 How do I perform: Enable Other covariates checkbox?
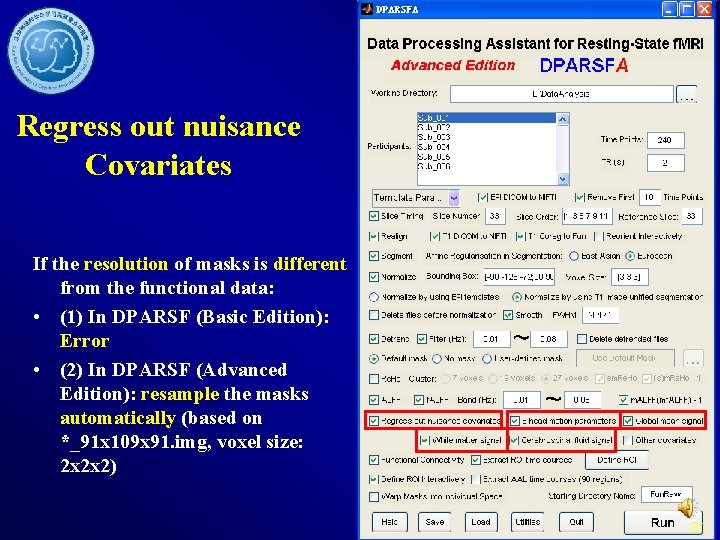(627, 441)
